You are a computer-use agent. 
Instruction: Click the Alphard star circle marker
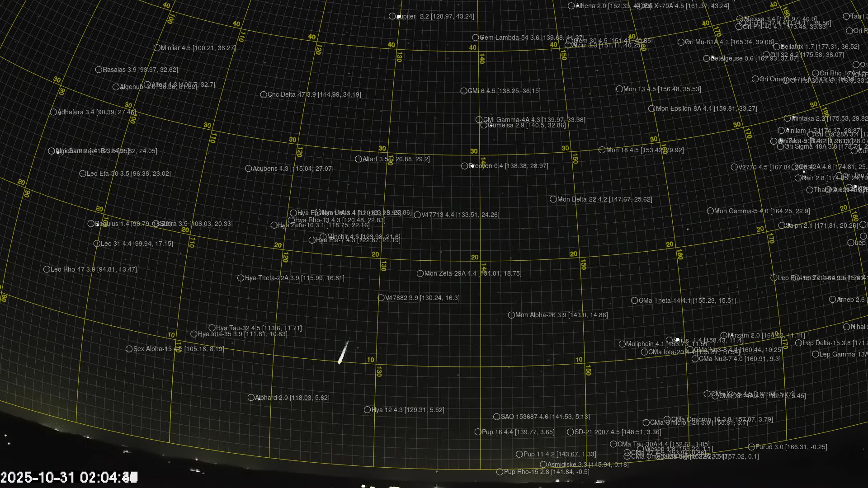pyautogui.click(x=251, y=398)
